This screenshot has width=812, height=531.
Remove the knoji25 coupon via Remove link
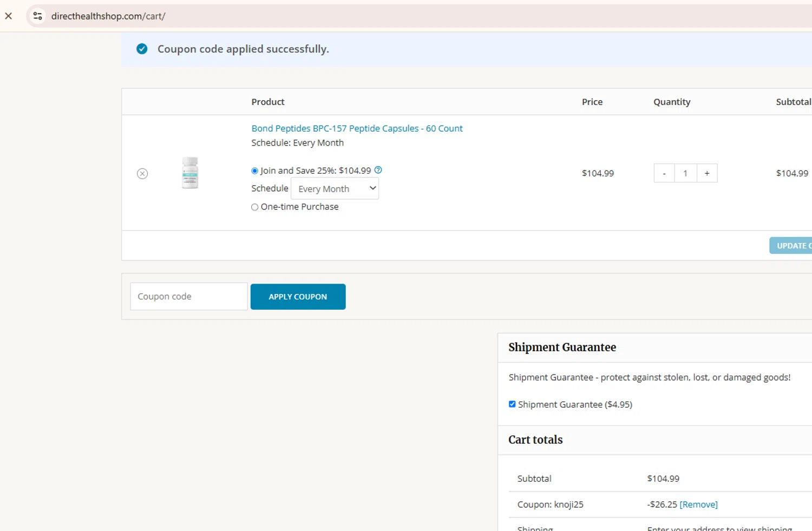click(x=698, y=504)
